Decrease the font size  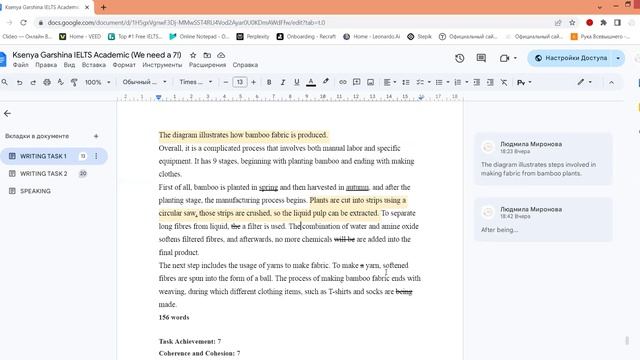226,82
